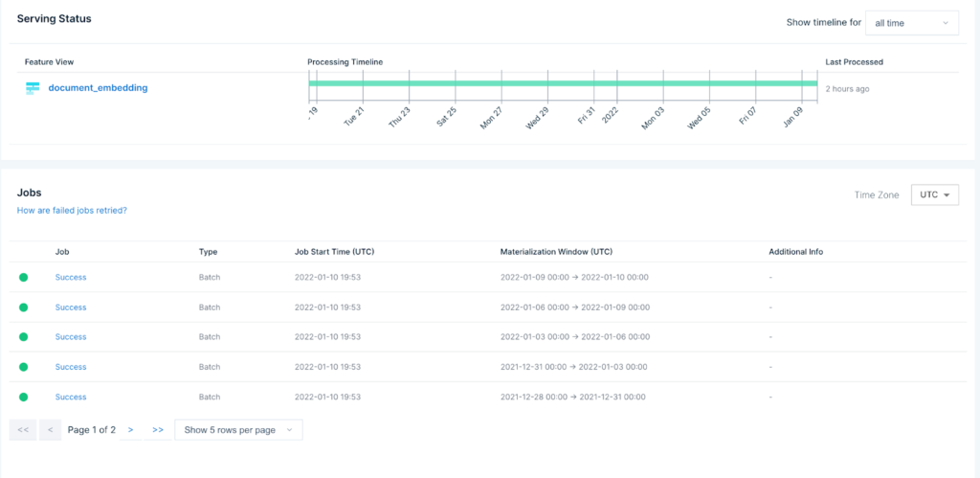This screenshot has width=980, height=478.
Task: Click green status dot of 2021-12-28 job
Action: coord(24,397)
